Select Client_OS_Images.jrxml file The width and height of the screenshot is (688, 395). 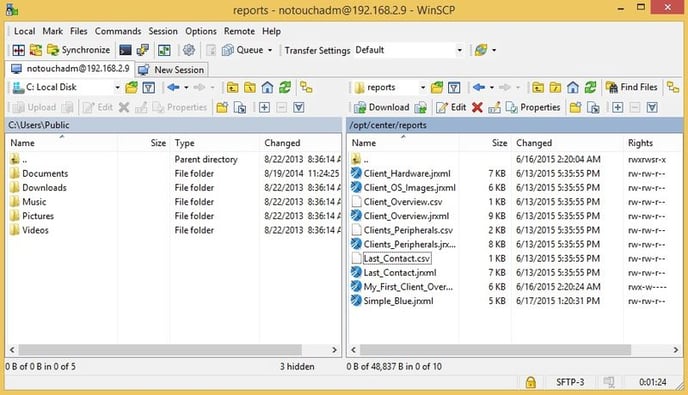pos(409,187)
